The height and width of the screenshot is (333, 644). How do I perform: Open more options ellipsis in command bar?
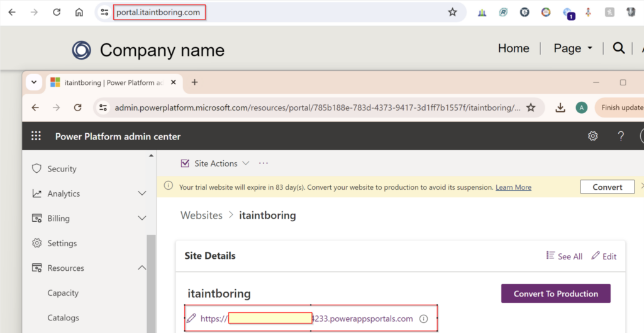264,163
